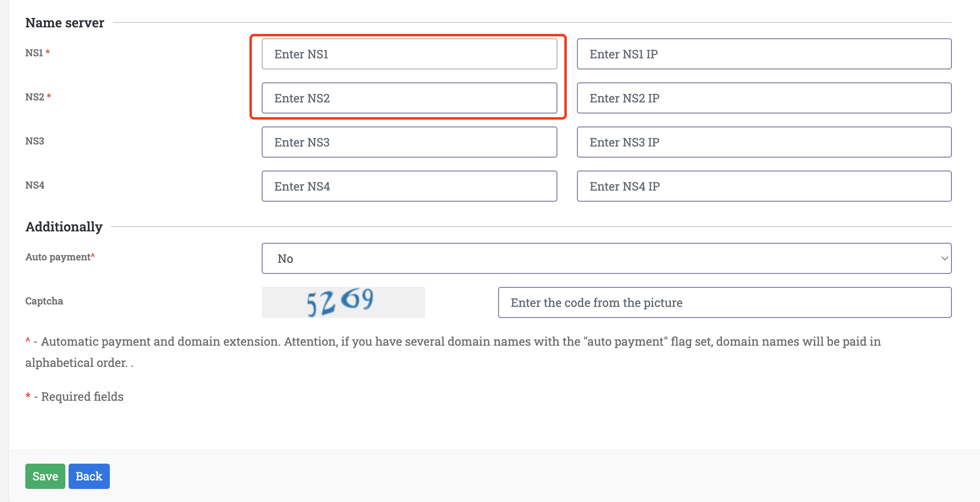Viewport: 980px width, 502px height.
Task: Click the green Save button
Action: coord(45,476)
